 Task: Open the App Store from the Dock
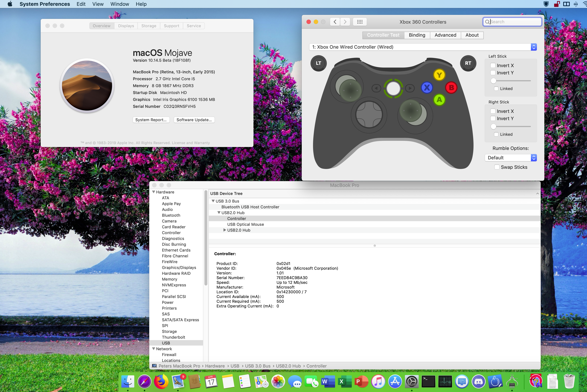click(x=395, y=381)
